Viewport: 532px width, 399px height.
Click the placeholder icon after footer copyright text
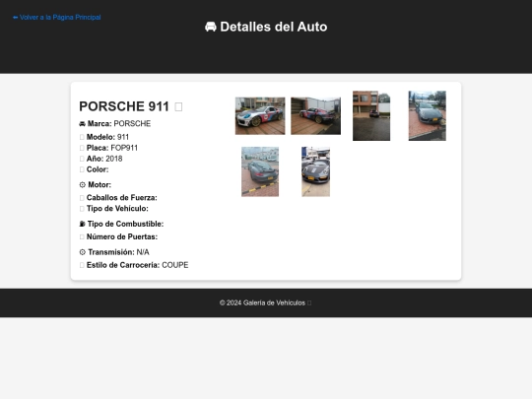[x=309, y=303]
